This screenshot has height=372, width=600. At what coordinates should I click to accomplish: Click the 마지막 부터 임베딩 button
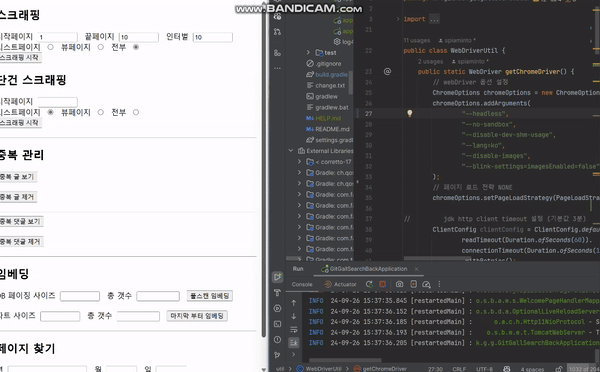(197, 316)
